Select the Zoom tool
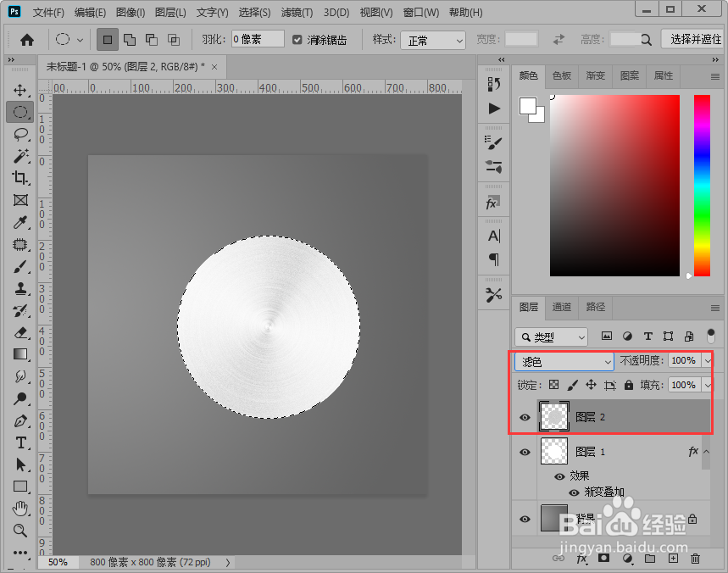The height and width of the screenshot is (573, 728). [20, 531]
